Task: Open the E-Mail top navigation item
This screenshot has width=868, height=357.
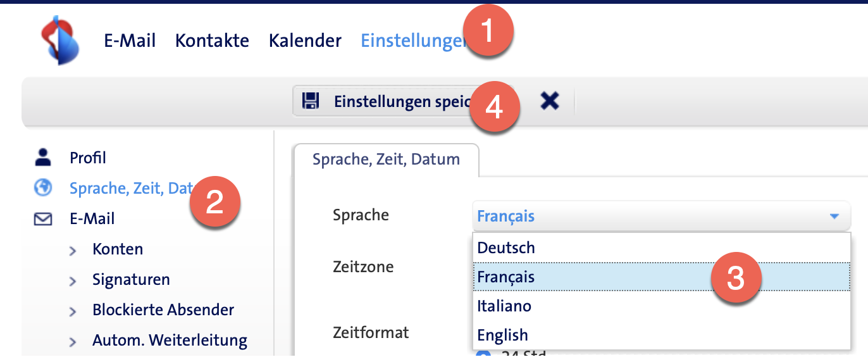Action: [130, 41]
